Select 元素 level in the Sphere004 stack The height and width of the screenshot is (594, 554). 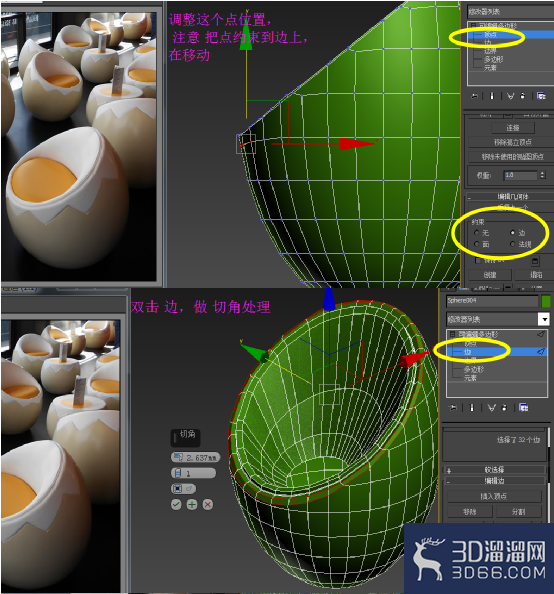(x=470, y=378)
